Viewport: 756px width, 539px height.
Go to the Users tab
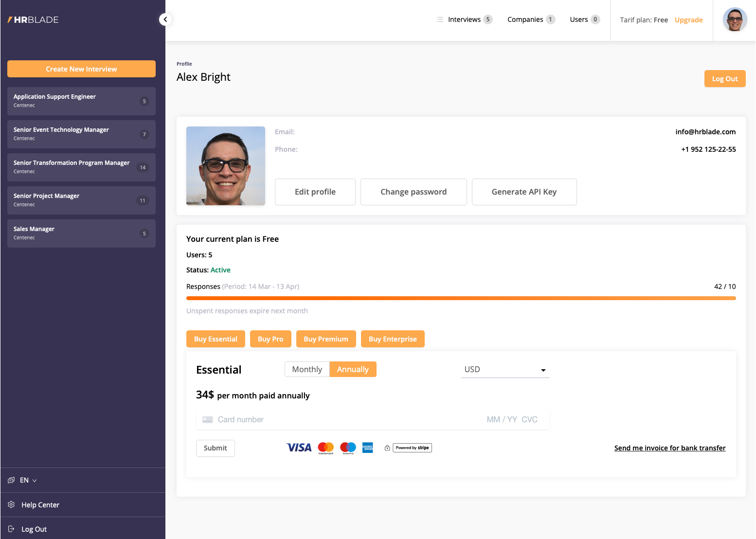pos(579,19)
